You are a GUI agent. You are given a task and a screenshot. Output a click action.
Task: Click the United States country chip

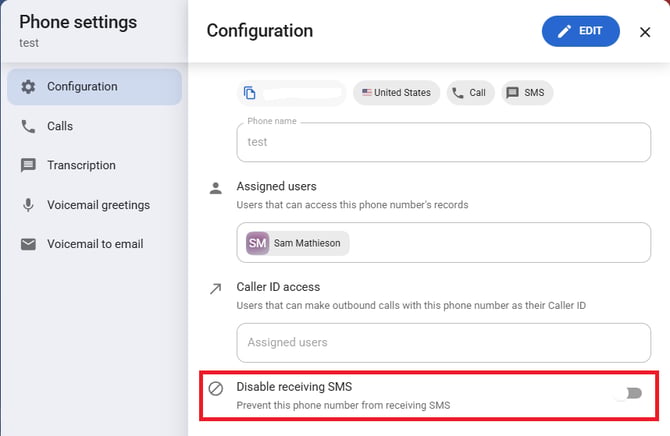click(x=397, y=93)
